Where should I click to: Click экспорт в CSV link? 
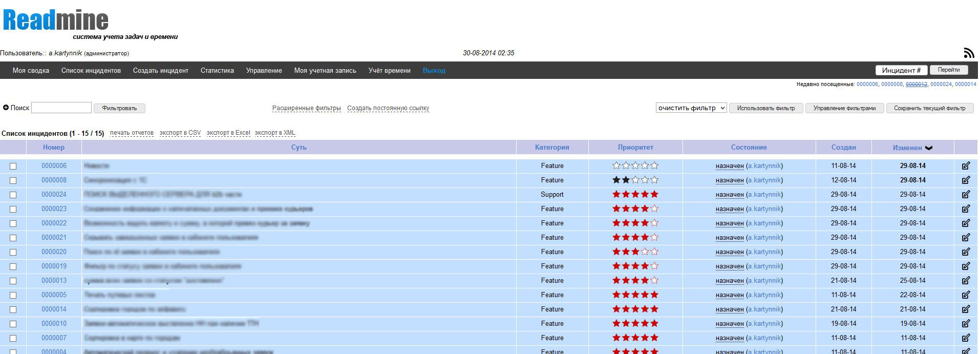click(180, 133)
